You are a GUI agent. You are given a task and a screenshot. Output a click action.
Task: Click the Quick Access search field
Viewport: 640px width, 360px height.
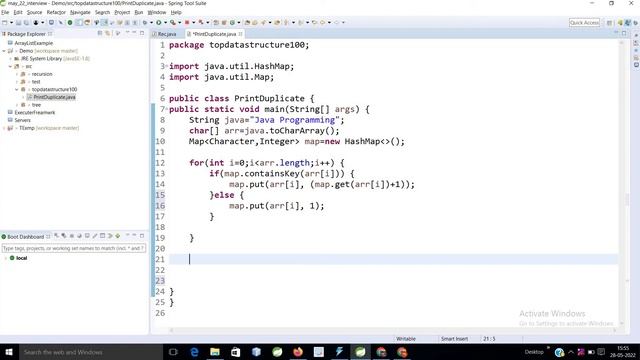pyautogui.click(x=584, y=22)
